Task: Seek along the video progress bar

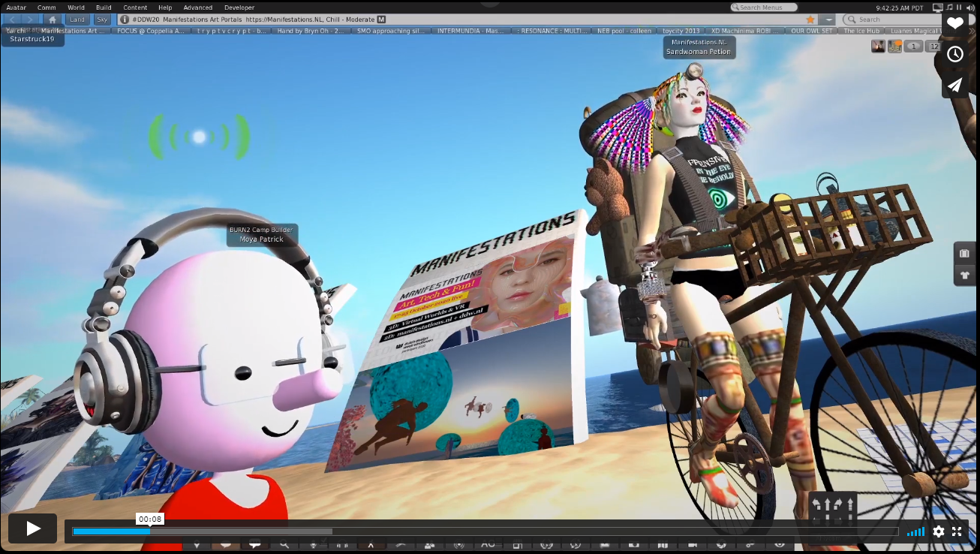Action: 485,531
